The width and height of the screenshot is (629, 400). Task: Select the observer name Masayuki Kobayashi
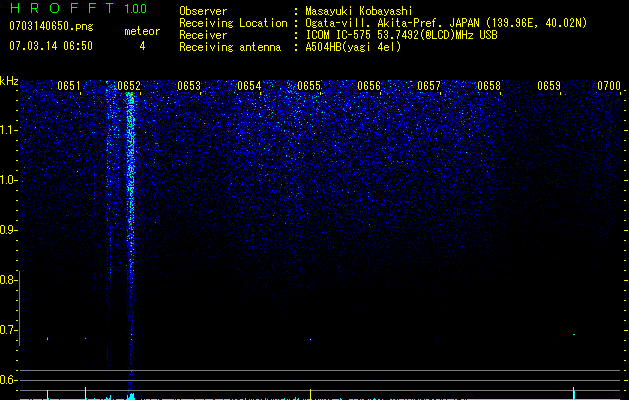coord(359,11)
